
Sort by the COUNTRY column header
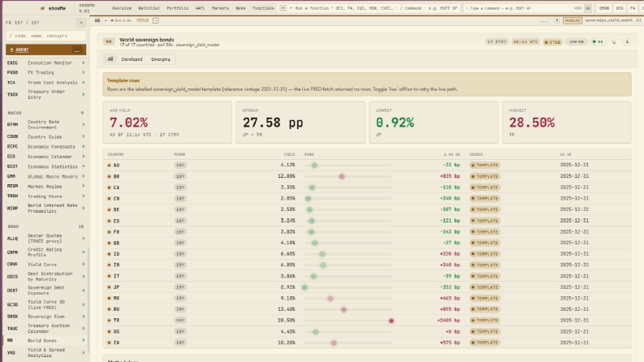click(116, 155)
